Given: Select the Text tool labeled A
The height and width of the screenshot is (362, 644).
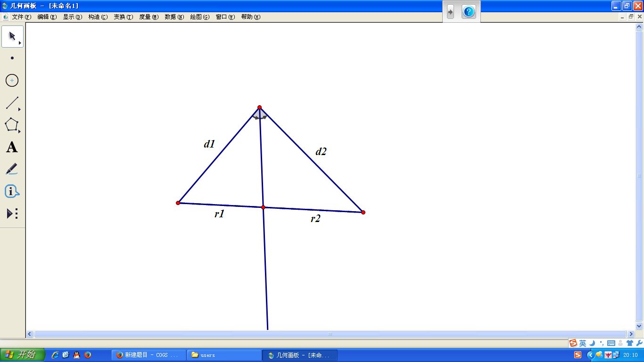Looking at the screenshot, I should 12,147.
